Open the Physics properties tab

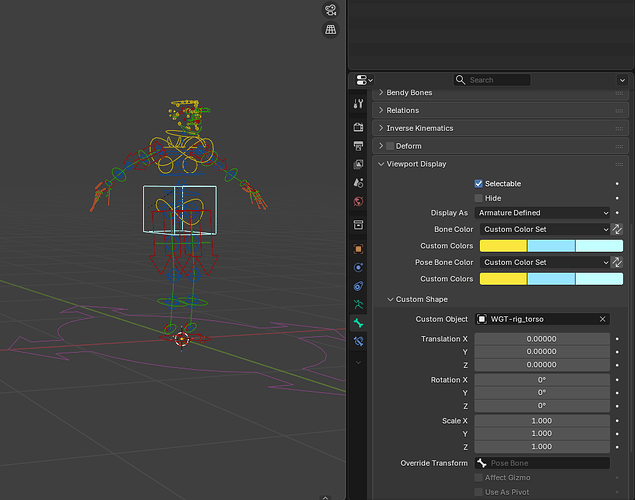click(358, 267)
